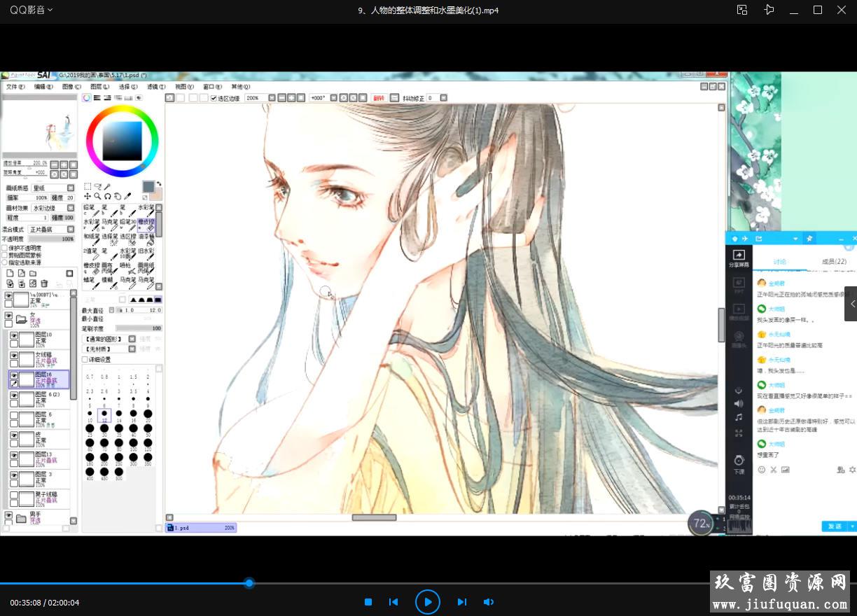Hide the 图层10 layer via eye icon
The image size is (857, 616).
pyautogui.click(x=13, y=336)
